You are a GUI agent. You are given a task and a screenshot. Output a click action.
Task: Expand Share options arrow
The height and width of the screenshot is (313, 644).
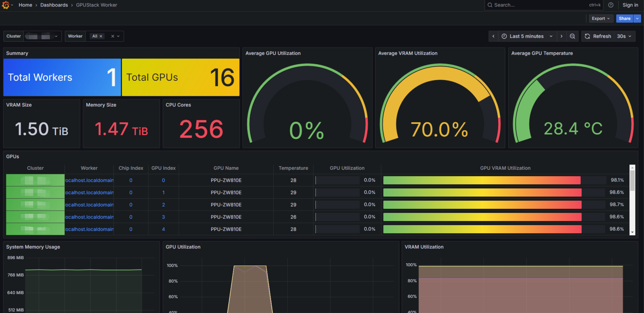coord(637,18)
